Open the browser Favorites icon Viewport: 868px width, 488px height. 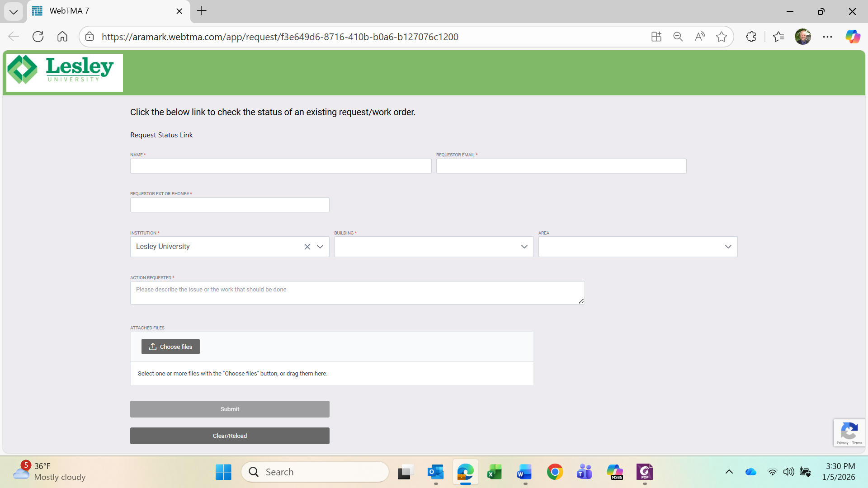pos(779,37)
